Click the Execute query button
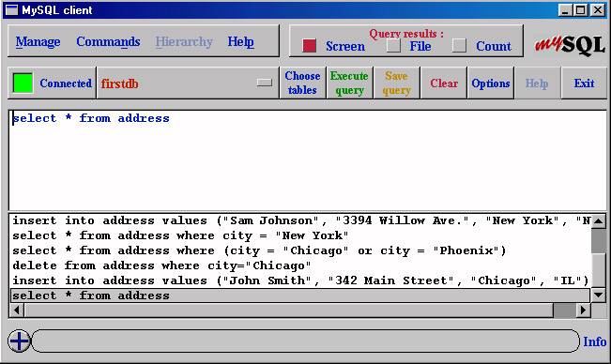 [349, 83]
